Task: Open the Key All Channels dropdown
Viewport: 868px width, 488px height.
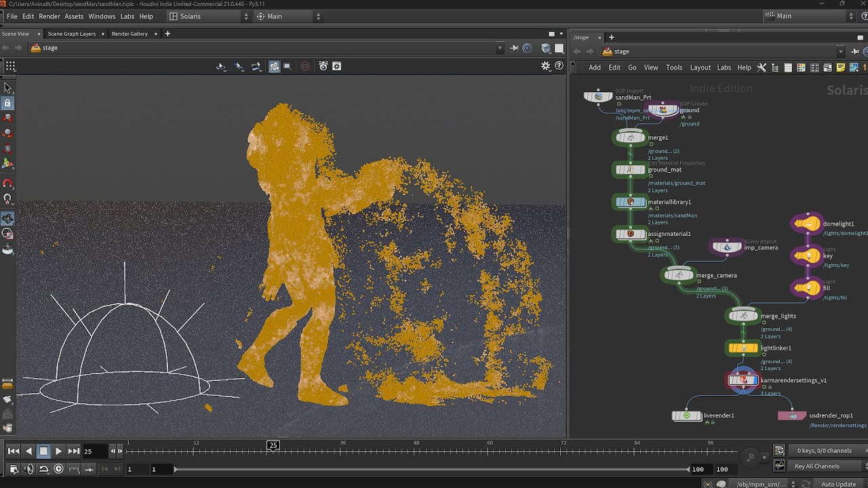Action: pos(817,466)
